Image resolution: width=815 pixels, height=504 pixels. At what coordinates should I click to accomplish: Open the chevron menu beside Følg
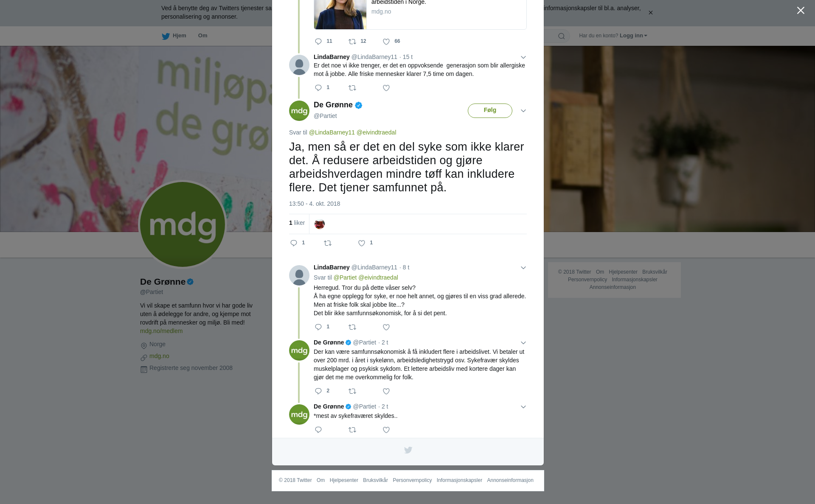pyautogui.click(x=523, y=111)
